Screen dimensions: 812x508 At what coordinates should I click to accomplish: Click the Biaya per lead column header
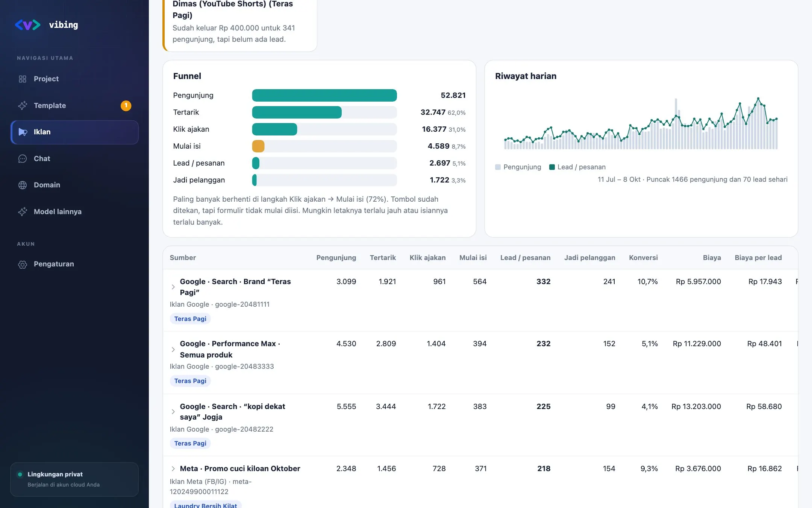click(x=758, y=258)
